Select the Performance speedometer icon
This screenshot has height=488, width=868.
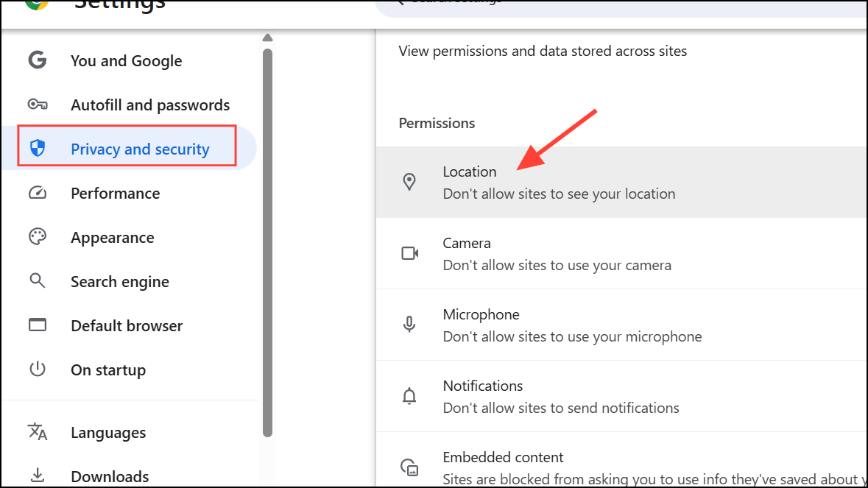coord(38,193)
